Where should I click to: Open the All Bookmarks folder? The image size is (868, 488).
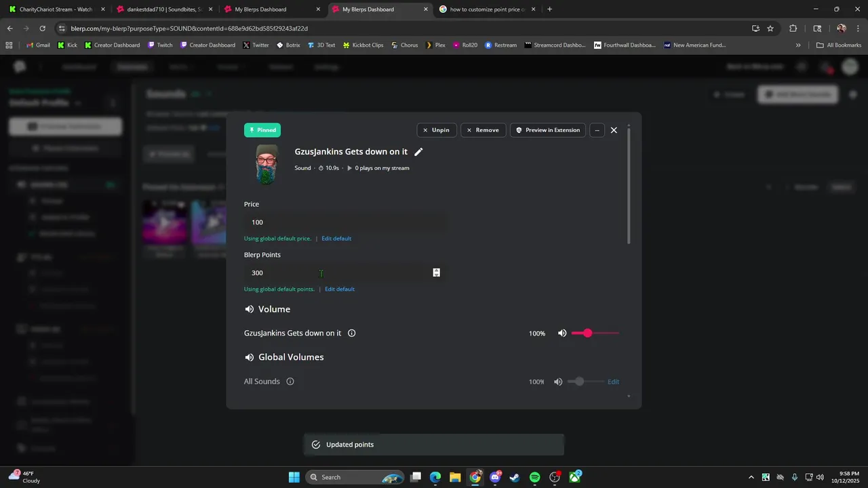tap(839, 45)
